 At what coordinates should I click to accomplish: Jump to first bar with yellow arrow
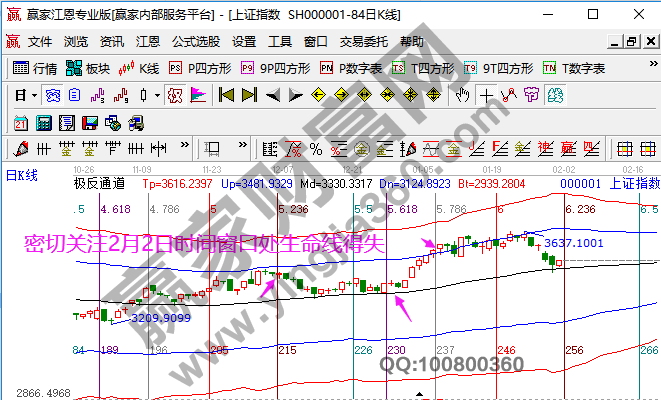(226, 96)
